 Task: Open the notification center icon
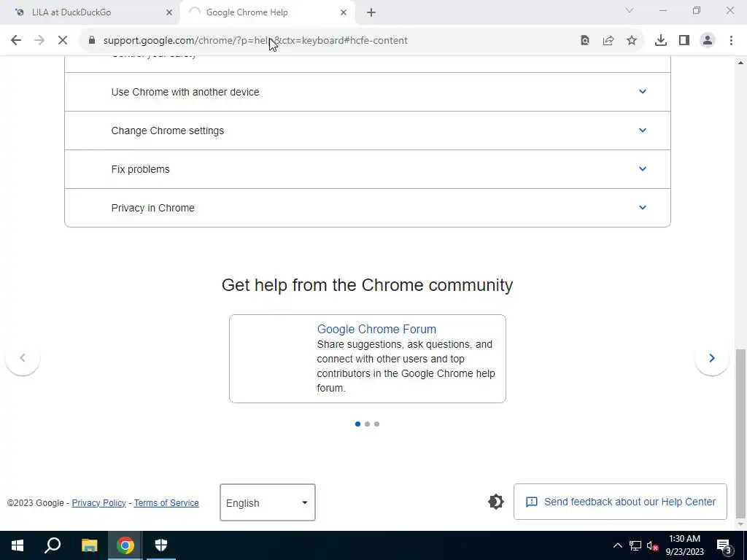(x=724, y=547)
